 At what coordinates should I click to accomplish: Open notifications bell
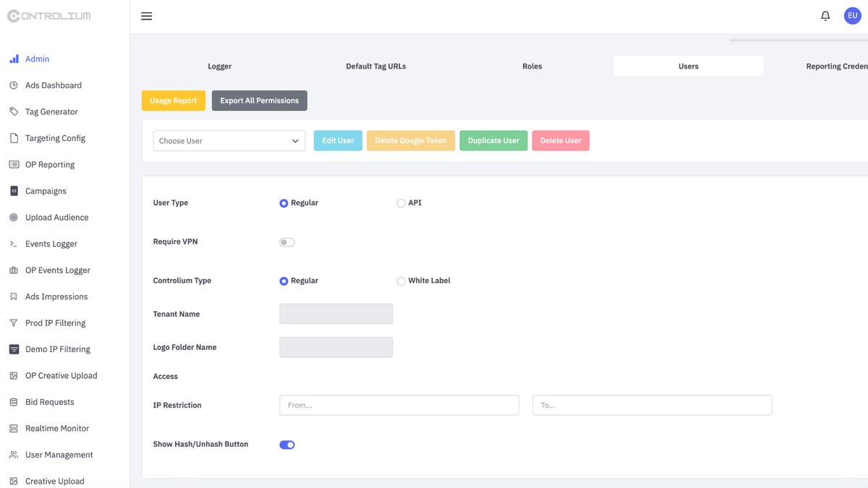825,16
